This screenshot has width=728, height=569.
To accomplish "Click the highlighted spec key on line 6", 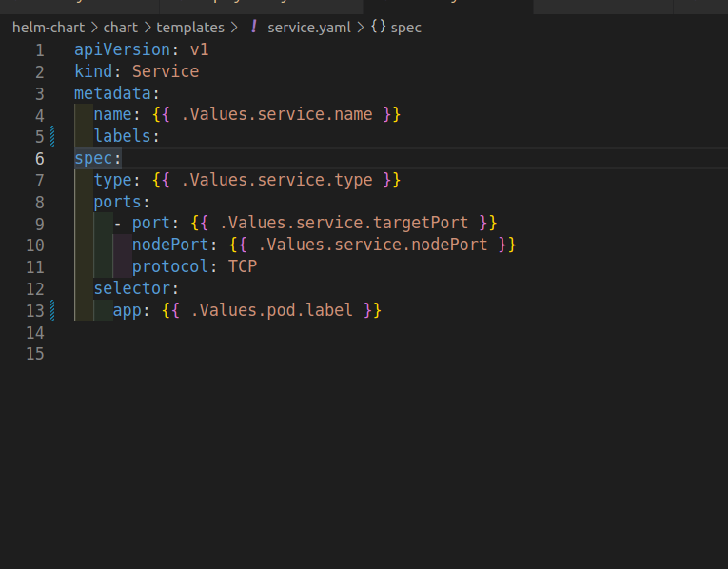I will tap(93, 159).
